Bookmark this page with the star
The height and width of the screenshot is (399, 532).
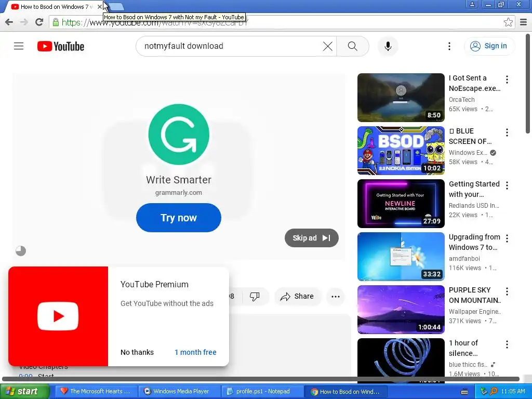pyautogui.click(x=508, y=22)
